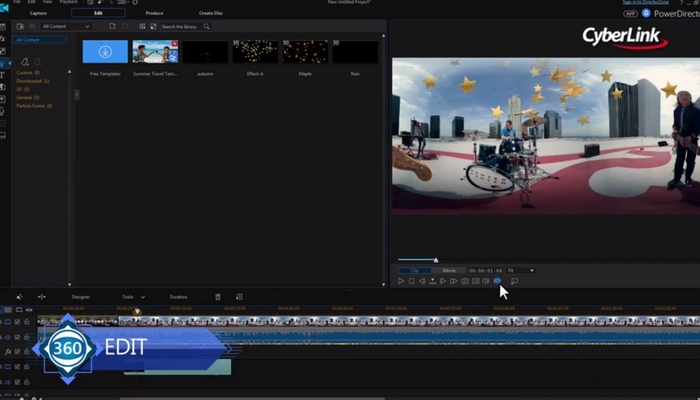Image resolution: width=700 pixels, height=400 pixels.
Task: Click the Play button in preview controls
Action: click(x=400, y=281)
